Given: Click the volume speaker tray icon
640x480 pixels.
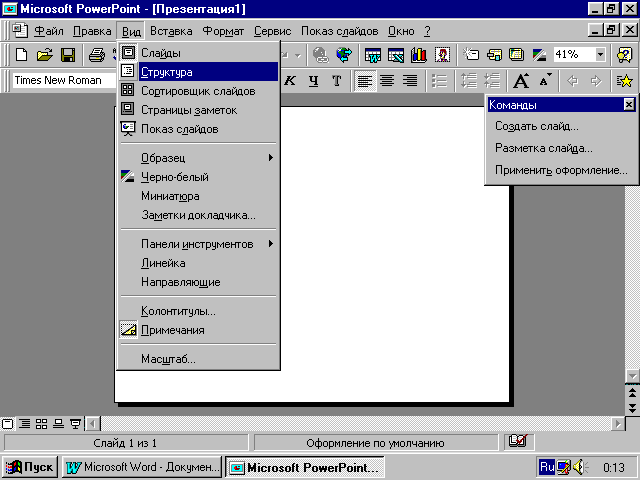Looking at the screenshot, I should pyautogui.click(x=580, y=467).
